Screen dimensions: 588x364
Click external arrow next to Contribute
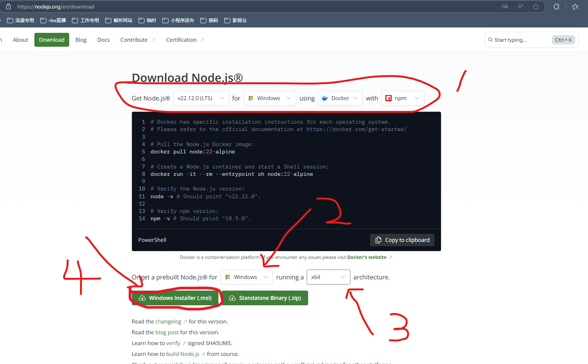153,40
